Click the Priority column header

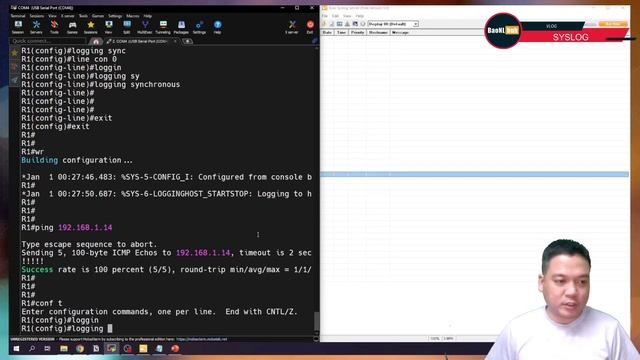pos(358,32)
